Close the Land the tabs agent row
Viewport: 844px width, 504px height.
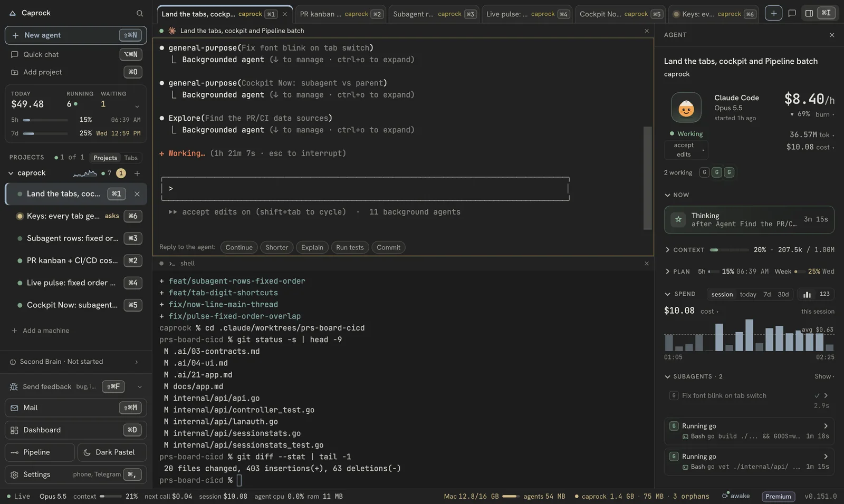[x=137, y=194]
